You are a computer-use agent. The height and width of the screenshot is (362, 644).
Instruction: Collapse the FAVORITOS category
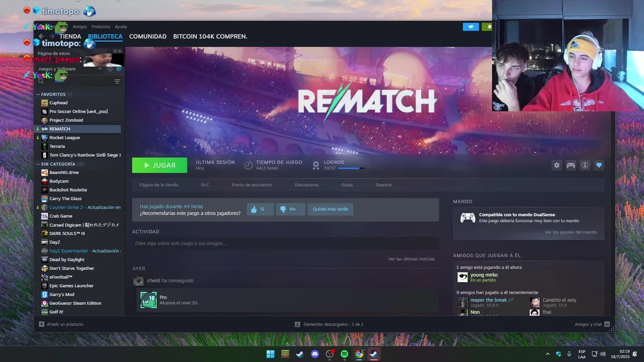(x=53, y=94)
